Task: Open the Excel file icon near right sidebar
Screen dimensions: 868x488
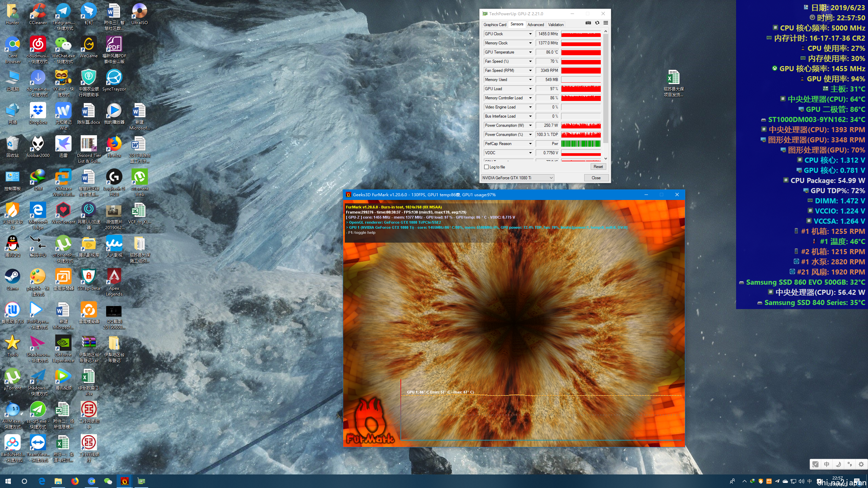Action: [673, 83]
